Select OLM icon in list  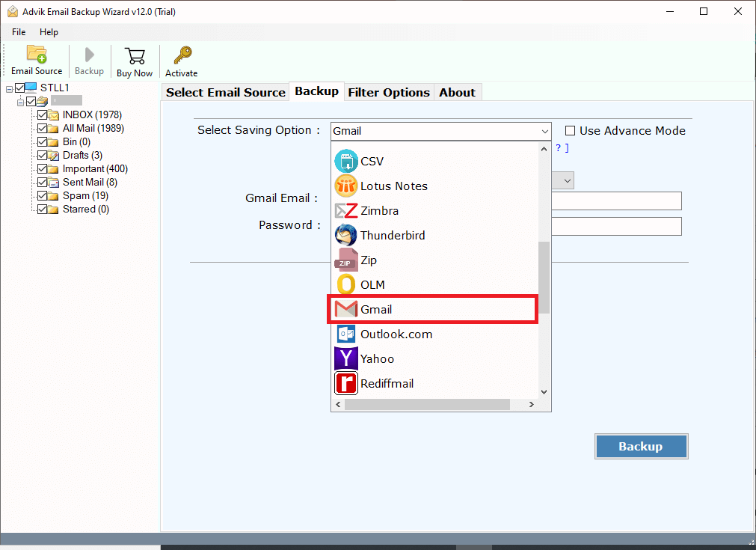click(x=345, y=284)
